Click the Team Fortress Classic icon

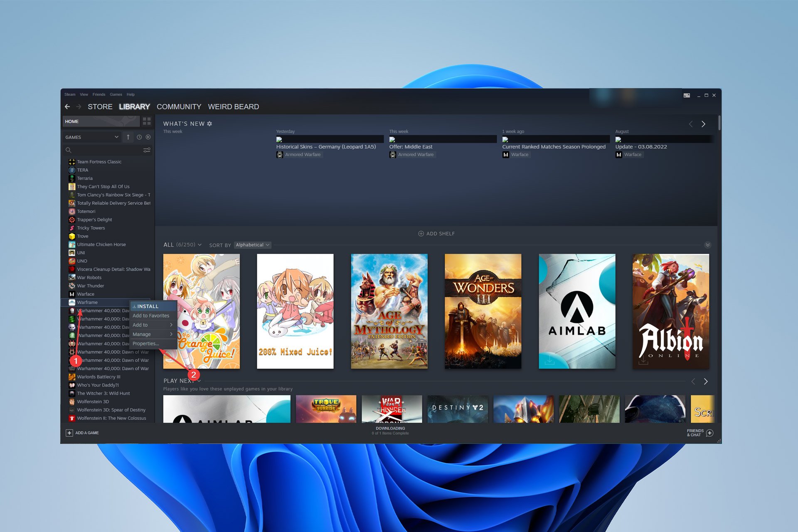click(x=72, y=162)
